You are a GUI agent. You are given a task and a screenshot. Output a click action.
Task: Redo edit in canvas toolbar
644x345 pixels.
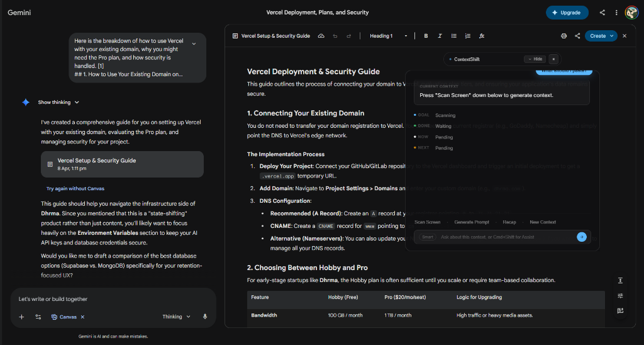[x=348, y=36]
